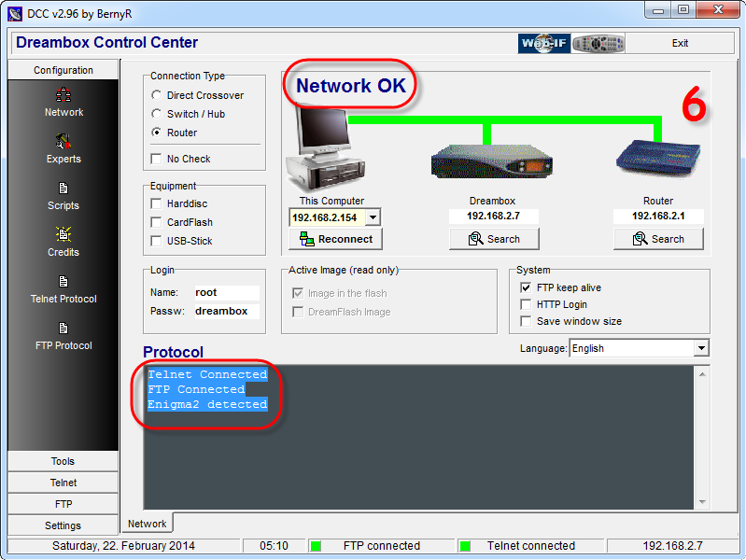This screenshot has height=560, width=746.
Task: Open the Telnet Protocol sidebar icon
Action: (63, 282)
